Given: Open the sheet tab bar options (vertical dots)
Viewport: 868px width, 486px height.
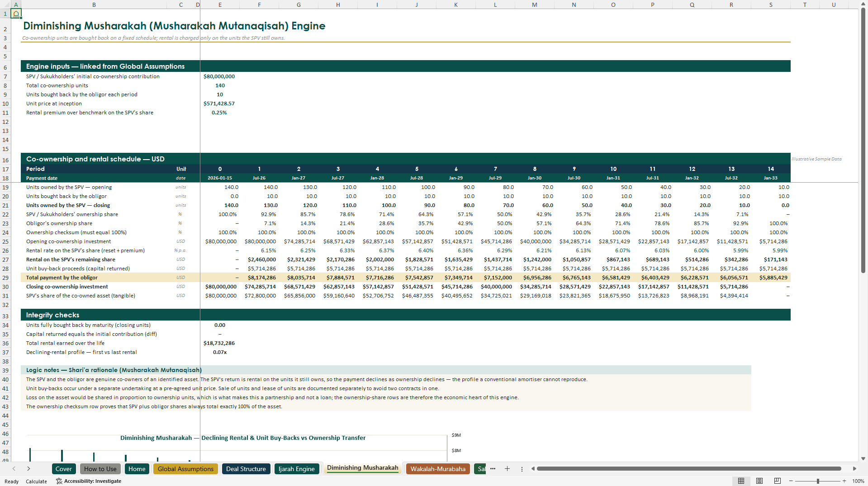Looking at the screenshot, I should point(522,469).
